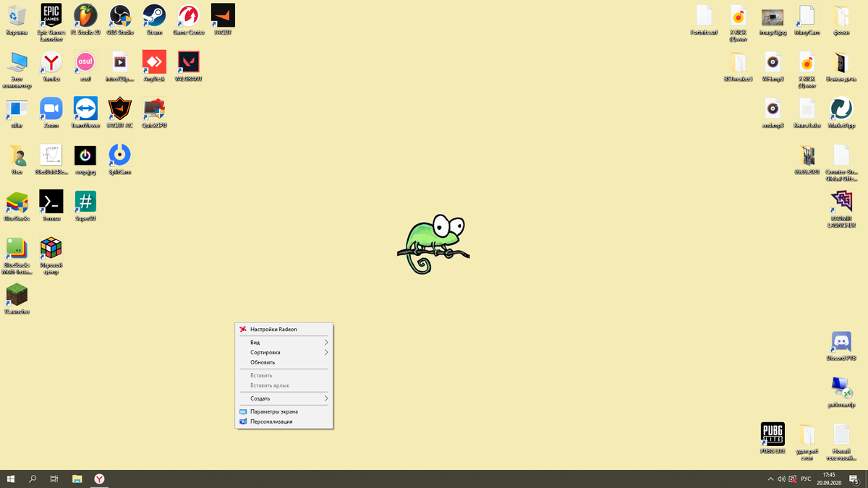The width and height of the screenshot is (868, 488).
Task: Open the notification center
Action: pyautogui.click(x=854, y=479)
